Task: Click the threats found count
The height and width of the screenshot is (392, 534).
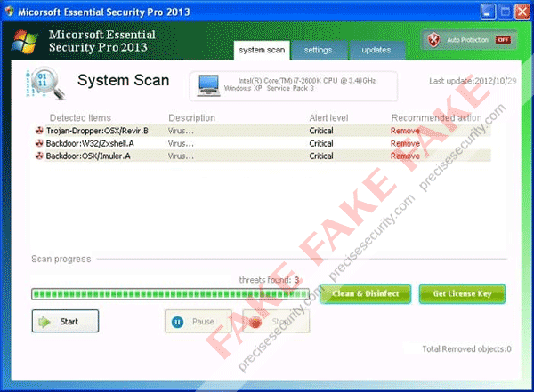Action: click(269, 280)
